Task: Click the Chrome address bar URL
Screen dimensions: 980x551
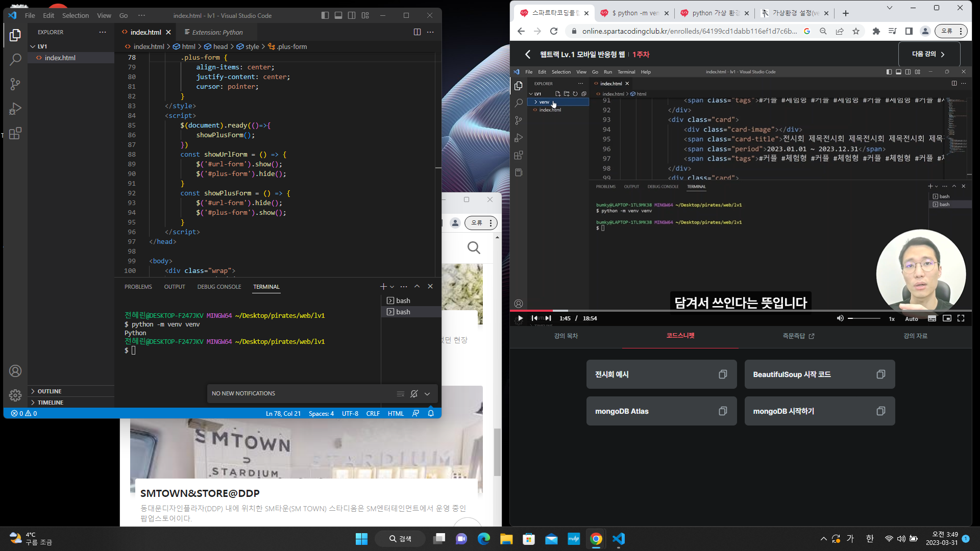Action: pos(690,31)
